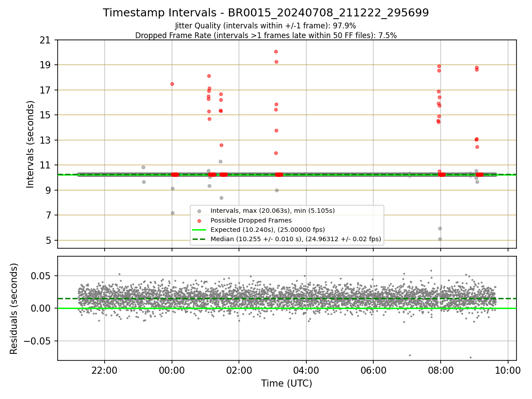Click the dashed green line sample in the legend
This screenshot has width=532, height=399.
tap(199, 239)
